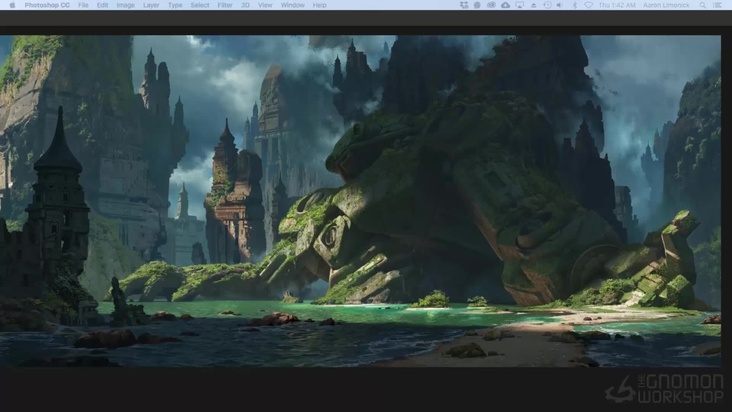Click the eject icon in menu bar

pos(533,5)
